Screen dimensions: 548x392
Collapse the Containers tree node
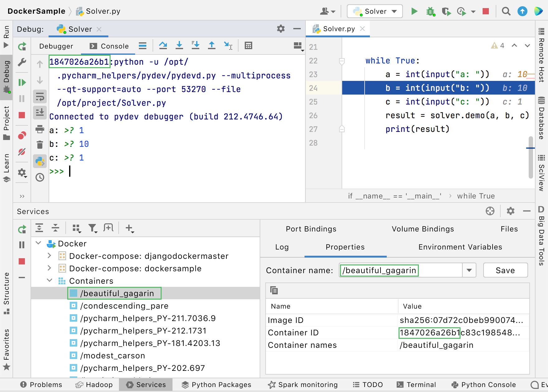pos(49,280)
